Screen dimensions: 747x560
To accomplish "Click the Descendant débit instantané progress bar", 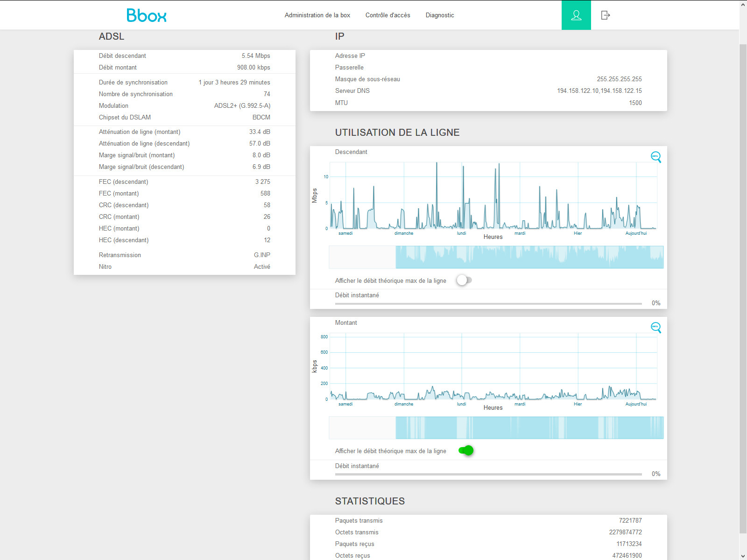I will point(488,303).
